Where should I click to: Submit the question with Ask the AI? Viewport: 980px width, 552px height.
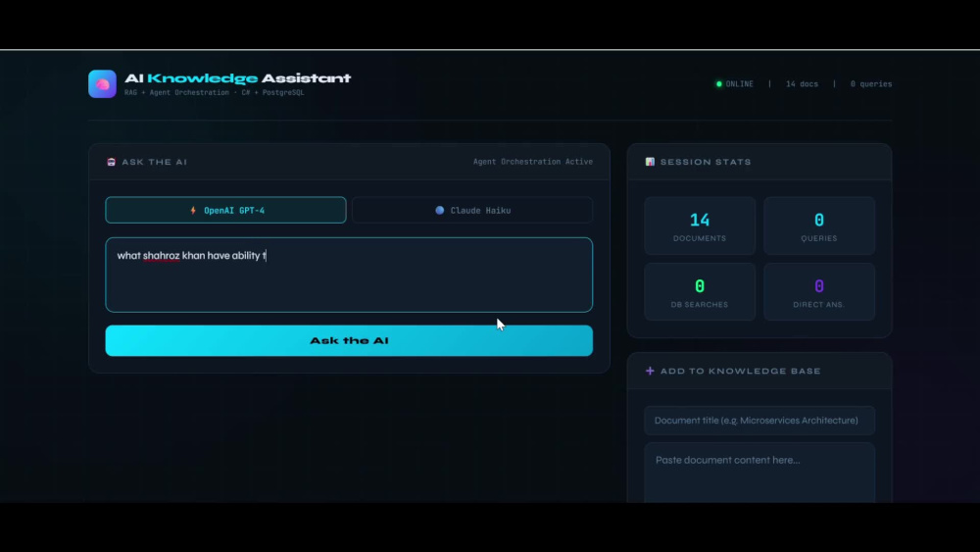coord(349,340)
